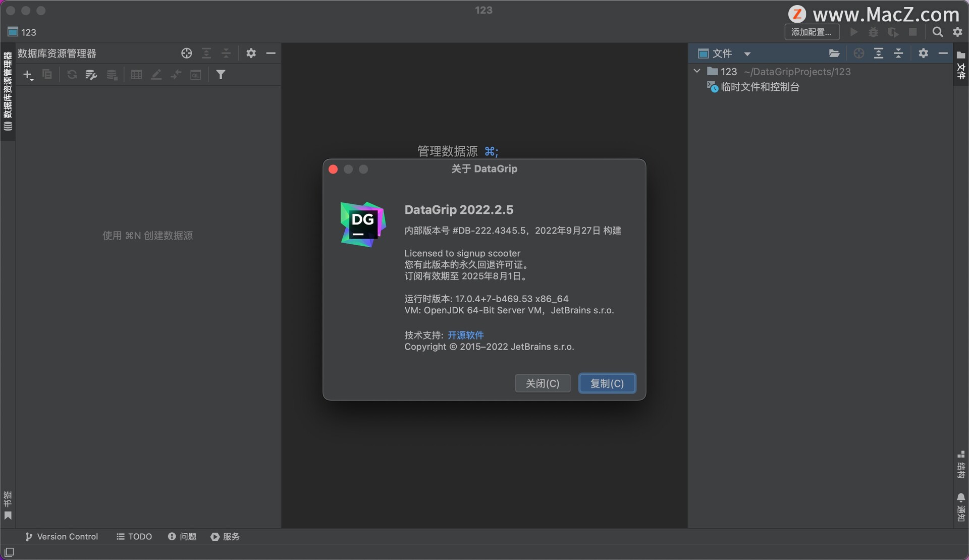Open the 开源软件 link
Viewport: 969px width, 560px height.
[x=466, y=335]
